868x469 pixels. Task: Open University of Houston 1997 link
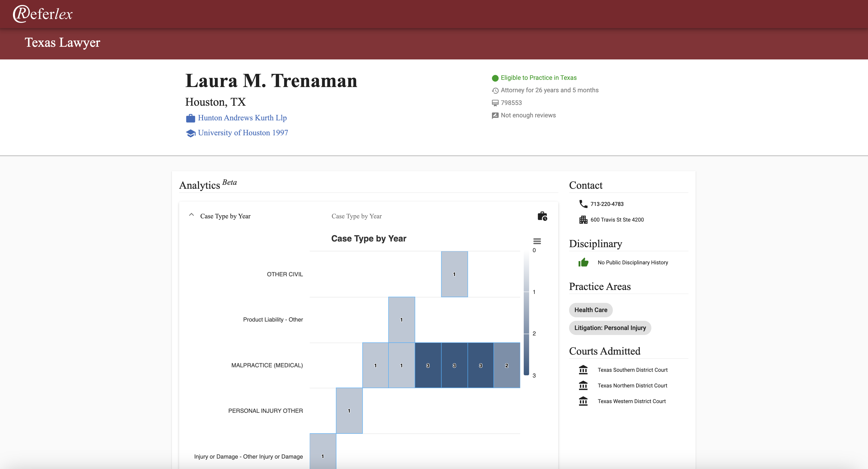coord(243,133)
